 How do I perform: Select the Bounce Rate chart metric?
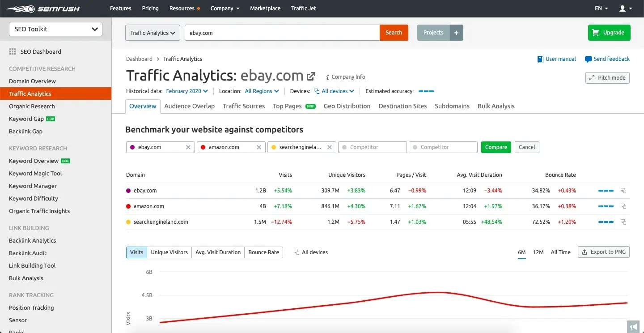click(x=264, y=252)
